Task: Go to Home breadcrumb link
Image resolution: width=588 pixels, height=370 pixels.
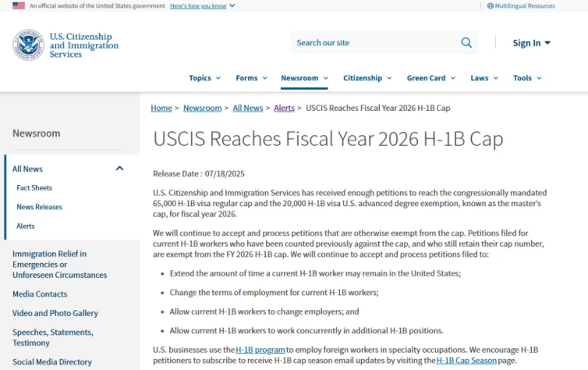Action: pos(161,108)
